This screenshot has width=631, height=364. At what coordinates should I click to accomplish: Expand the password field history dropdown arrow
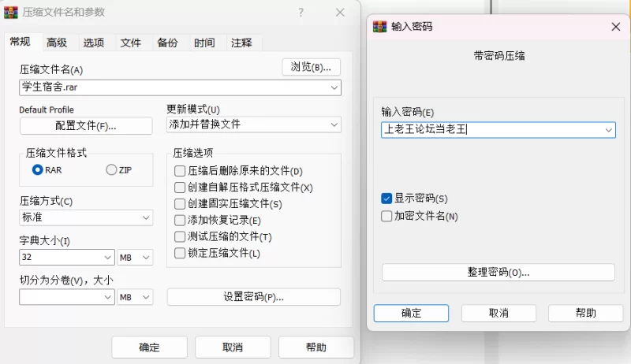pos(608,130)
